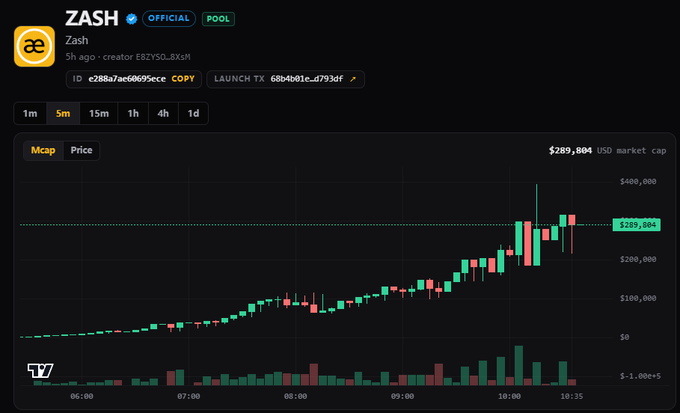This screenshot has width=680, height=413.
Task: Click the $0 axis label
Action: coord(624,337)
